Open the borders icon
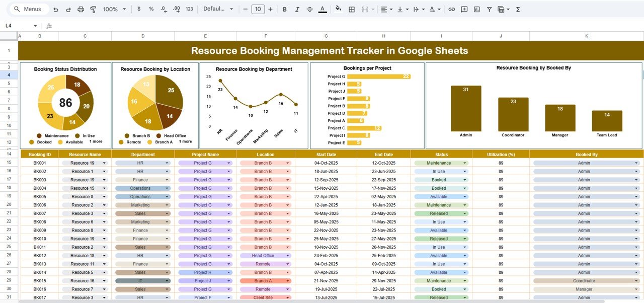Image resolution: width=644 pixels, height=303 pixels. (351, 9)
